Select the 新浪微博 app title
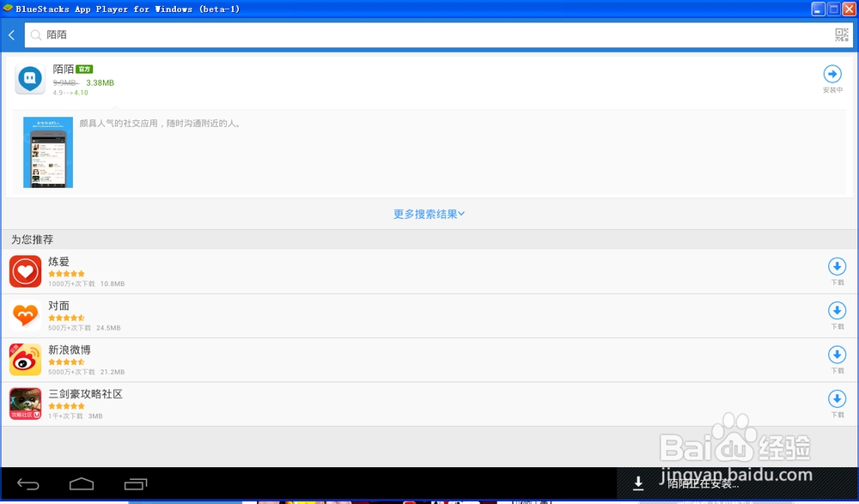Image resolution: width=859 pixels, height=504 pixels. 69,350
